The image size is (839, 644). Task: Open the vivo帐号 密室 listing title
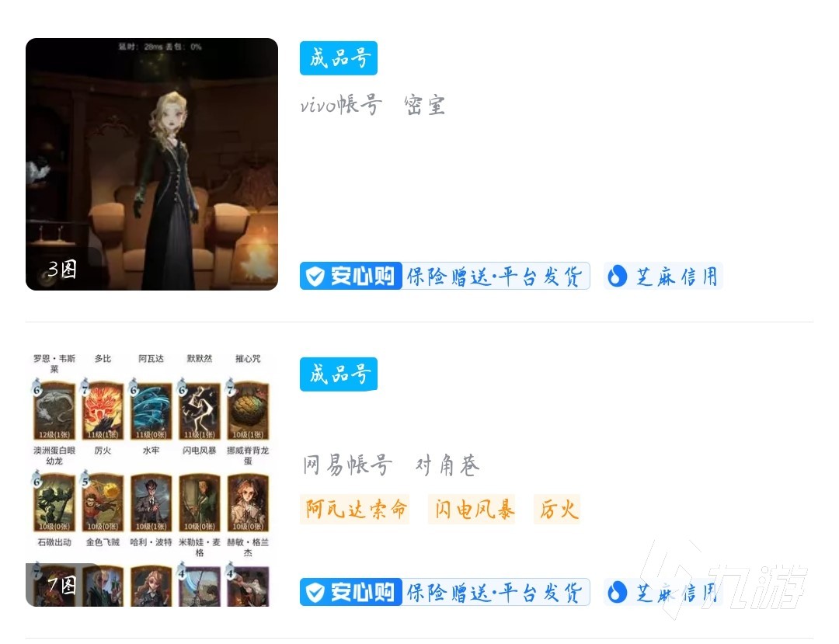(x=372, y=104)
